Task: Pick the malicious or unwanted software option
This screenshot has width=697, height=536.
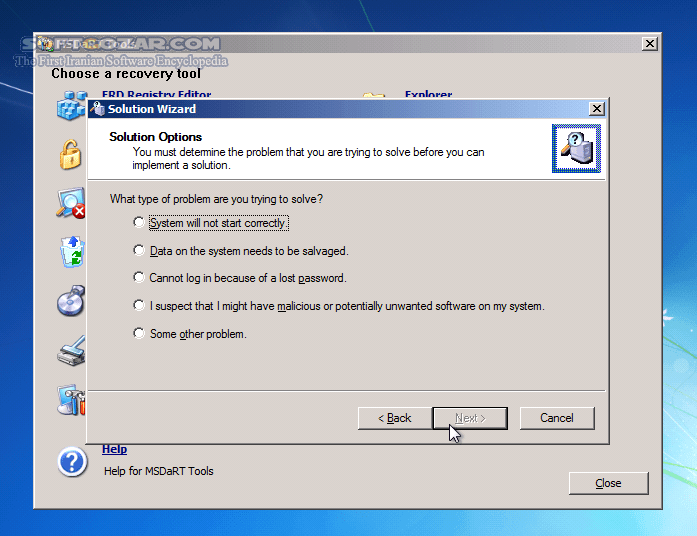Action: 139,306
